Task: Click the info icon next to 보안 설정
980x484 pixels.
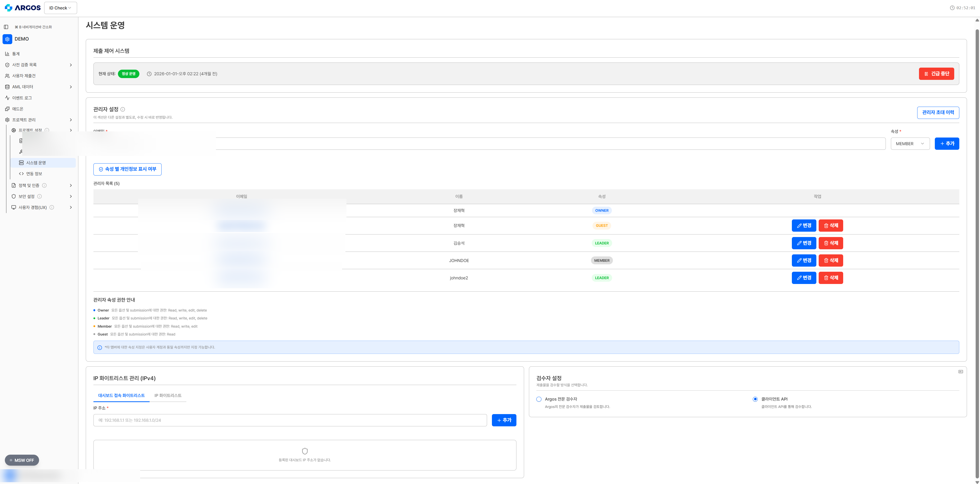Action: coord(40,196)
